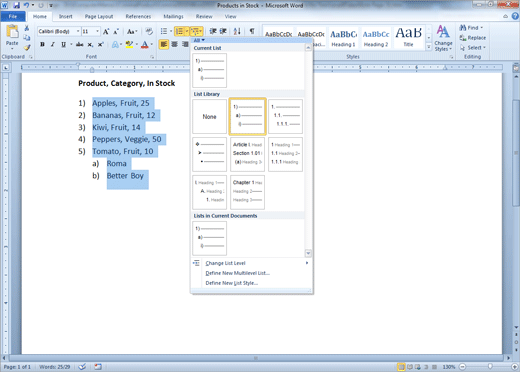Open the font size 11 dropdown
520x372 pixels.
(x=97, y=31)
